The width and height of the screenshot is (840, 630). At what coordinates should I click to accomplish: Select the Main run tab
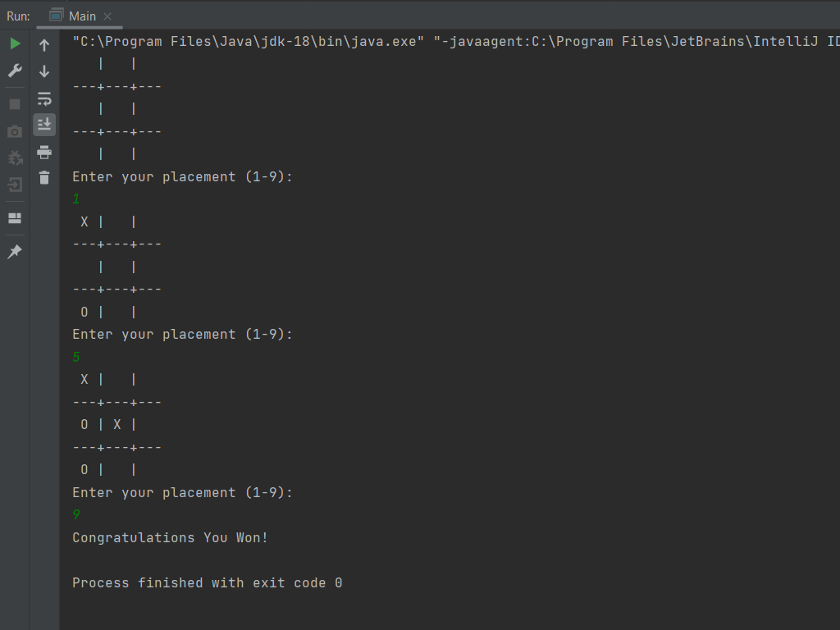[x=82, y=16]
